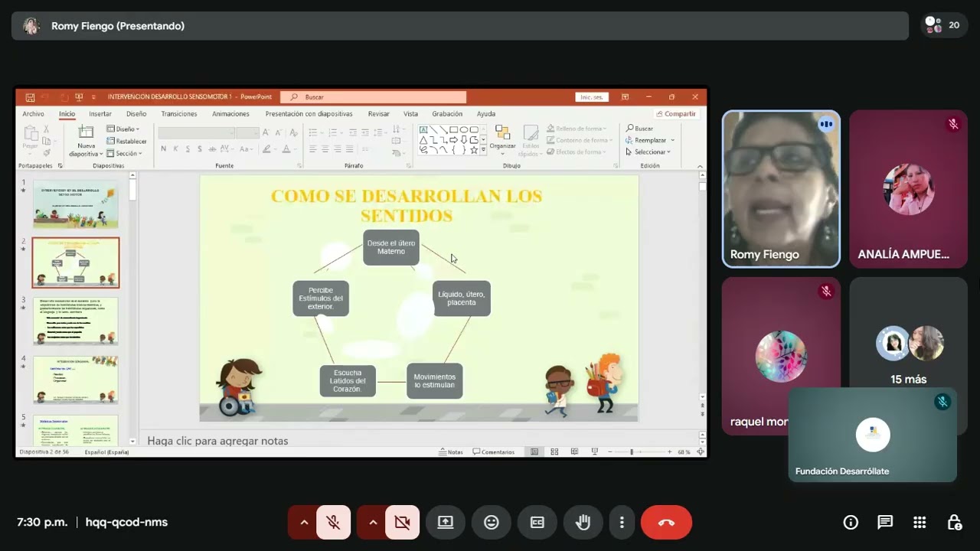Leave the call with red hang-up button
The image size is (980, 551).
[x=666, y=522]
